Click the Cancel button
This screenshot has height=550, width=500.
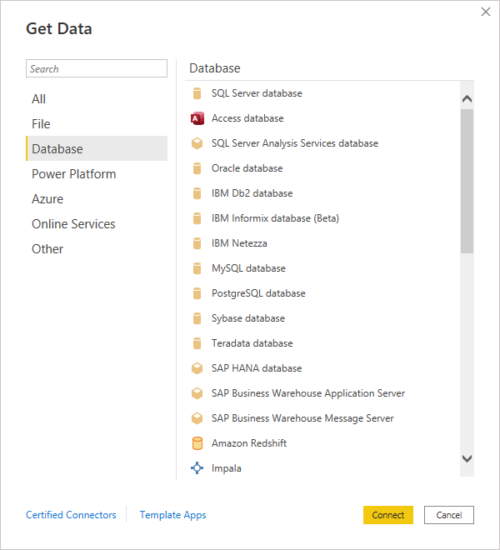click(449, 515)
